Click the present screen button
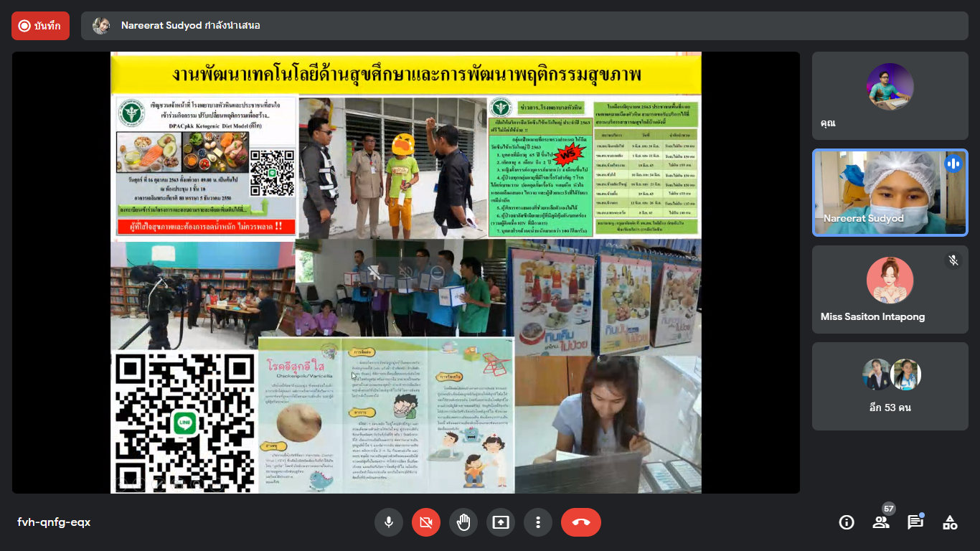Image resolution: width=980 pixels, height=551 pixels. pos(501,522)
